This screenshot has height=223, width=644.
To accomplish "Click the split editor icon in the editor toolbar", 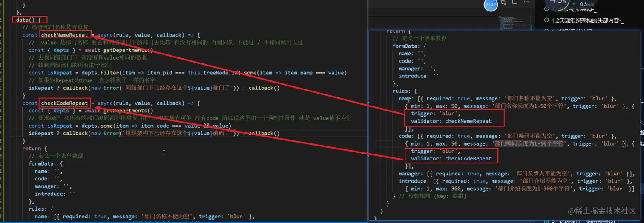I will (x=515, y=2).
